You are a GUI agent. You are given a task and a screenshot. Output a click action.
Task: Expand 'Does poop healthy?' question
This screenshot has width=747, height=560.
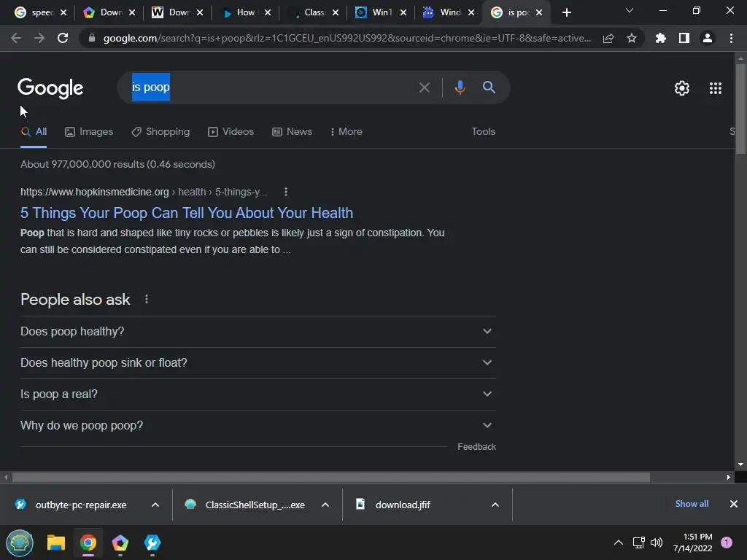click(258, 332)
